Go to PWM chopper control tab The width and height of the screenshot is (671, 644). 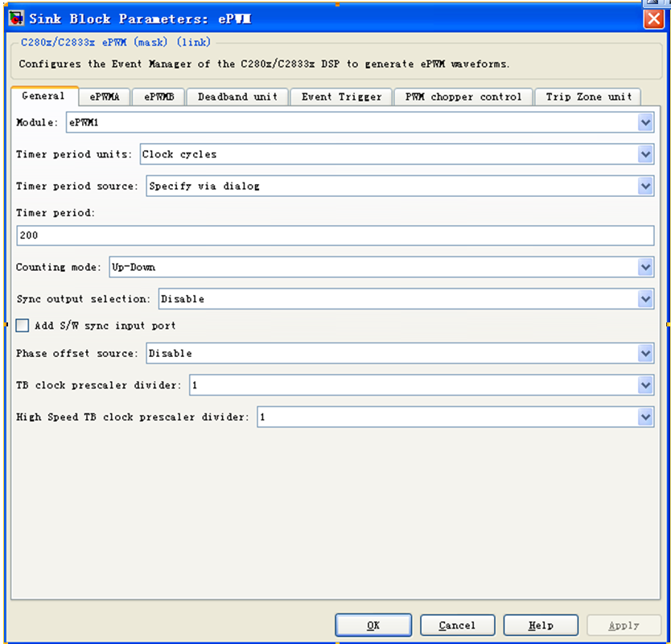[463, 97]
